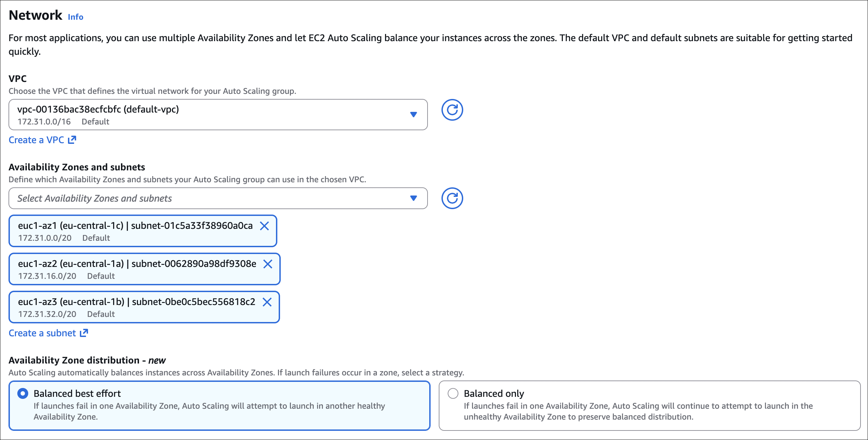Select the Balanced best effort radio button
The image size is (868, 440).
(23, 393)
